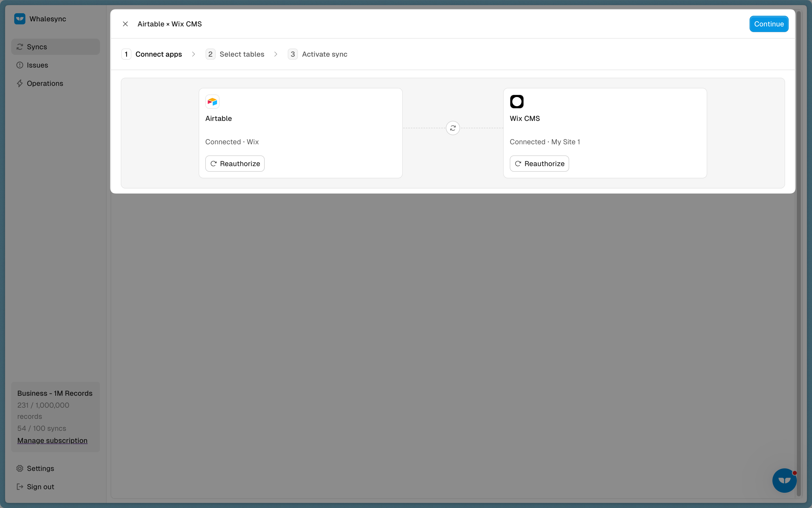Select the Connect apps step
The height and width of the screenshot is (508, 812).
[x=152, y=54]
